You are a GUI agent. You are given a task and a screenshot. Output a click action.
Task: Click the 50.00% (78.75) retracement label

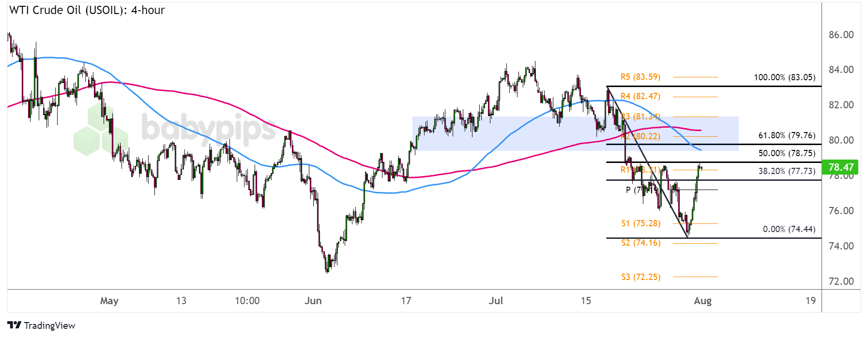(787, 153)
